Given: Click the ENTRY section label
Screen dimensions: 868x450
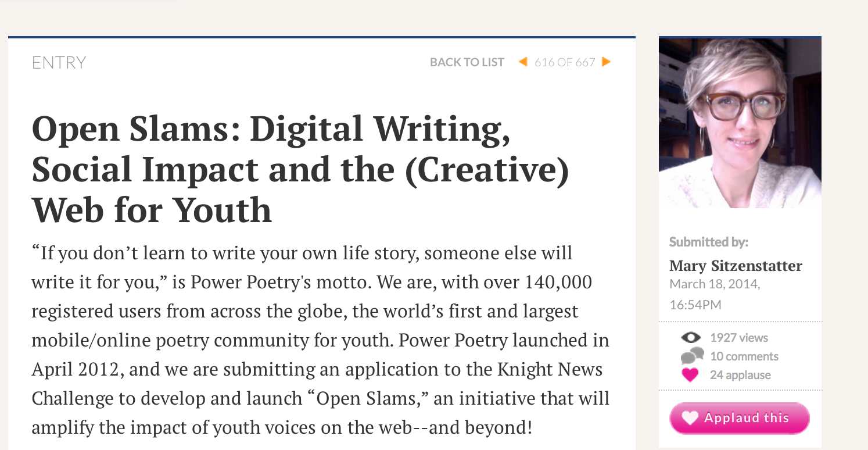Looking at the screenshot, I should pos(59,63).
